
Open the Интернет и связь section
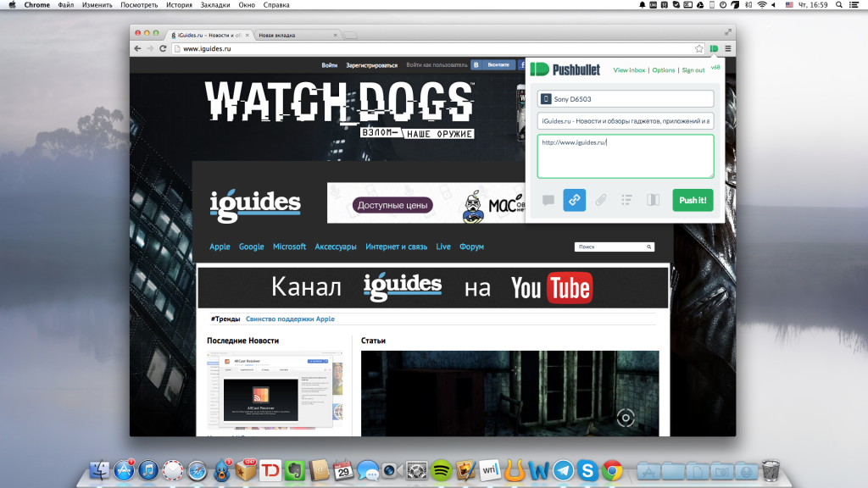[x=397, y=247]
